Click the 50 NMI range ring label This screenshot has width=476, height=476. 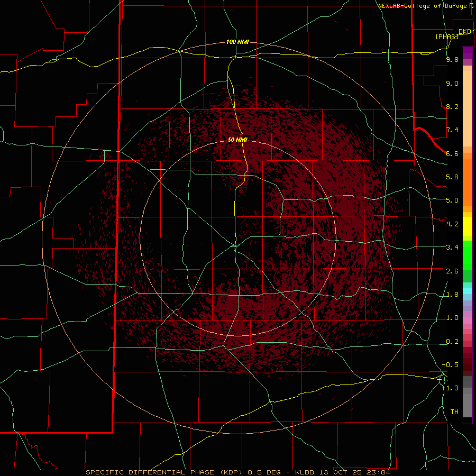[x=237, y=140]
